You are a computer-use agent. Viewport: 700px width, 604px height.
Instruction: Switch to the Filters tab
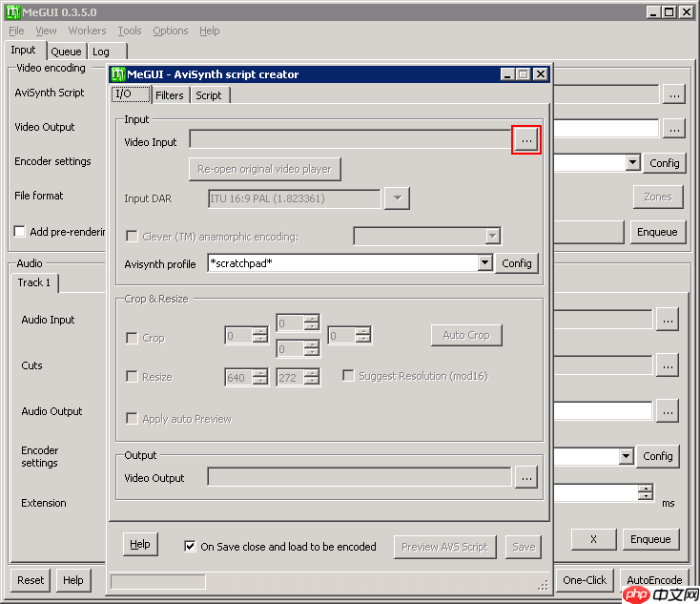point(170,95)
